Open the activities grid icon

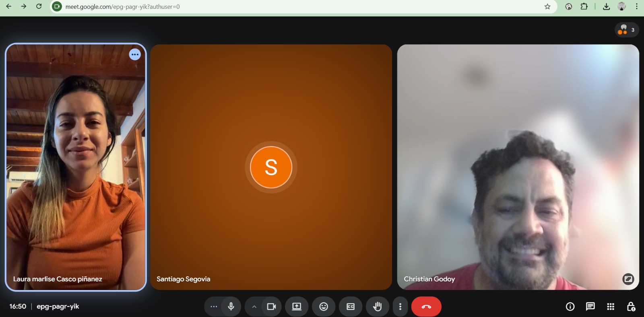tap(611, 307)
